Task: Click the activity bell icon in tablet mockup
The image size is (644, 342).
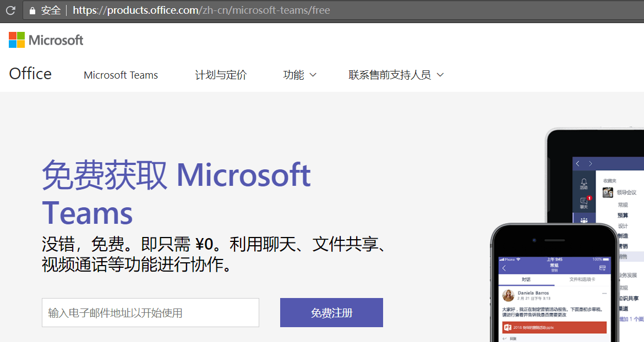Action: pos(583,184)
